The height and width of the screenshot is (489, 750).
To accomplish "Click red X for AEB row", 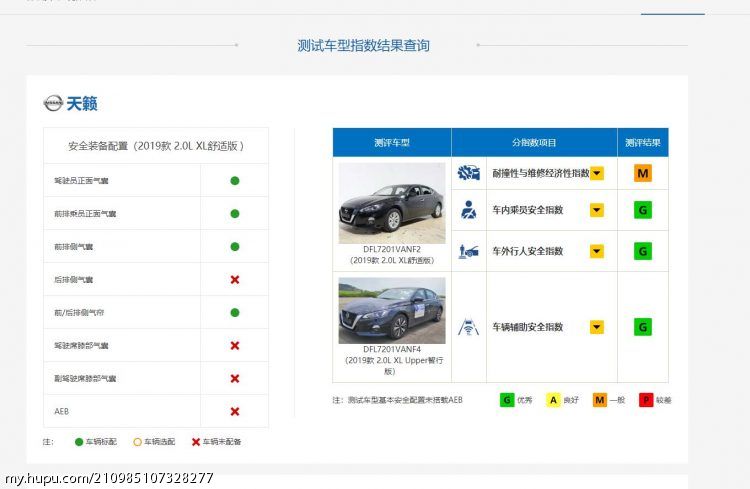I will (234, 411).
